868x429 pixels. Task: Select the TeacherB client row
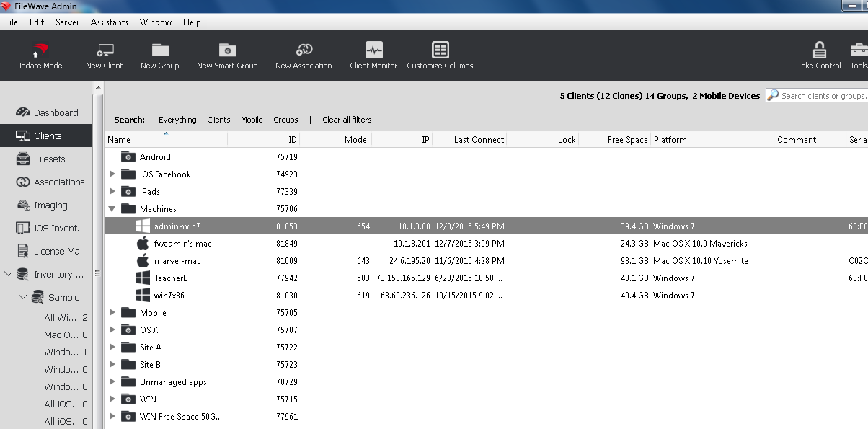pyautogui.click(x=486, y=278)
